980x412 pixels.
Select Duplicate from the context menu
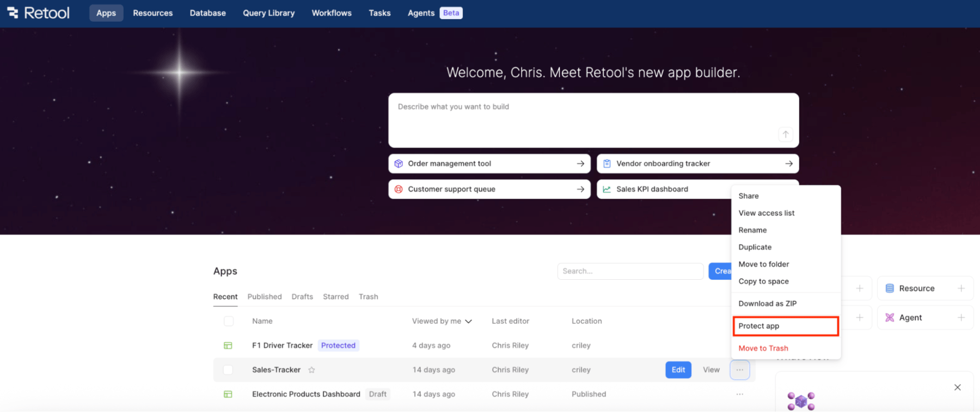pos(786,247)
